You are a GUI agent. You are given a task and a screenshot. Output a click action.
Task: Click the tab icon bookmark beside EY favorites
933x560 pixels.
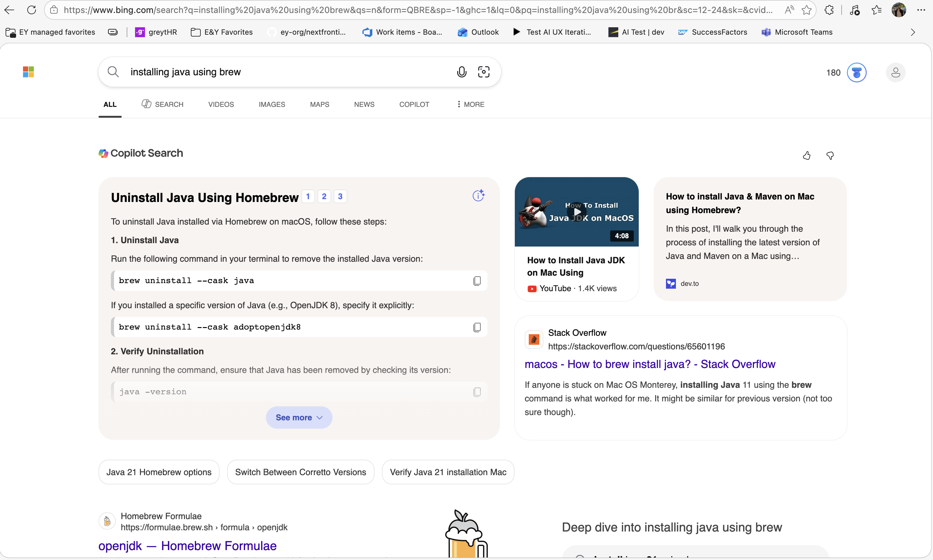(x=113, y=32)
